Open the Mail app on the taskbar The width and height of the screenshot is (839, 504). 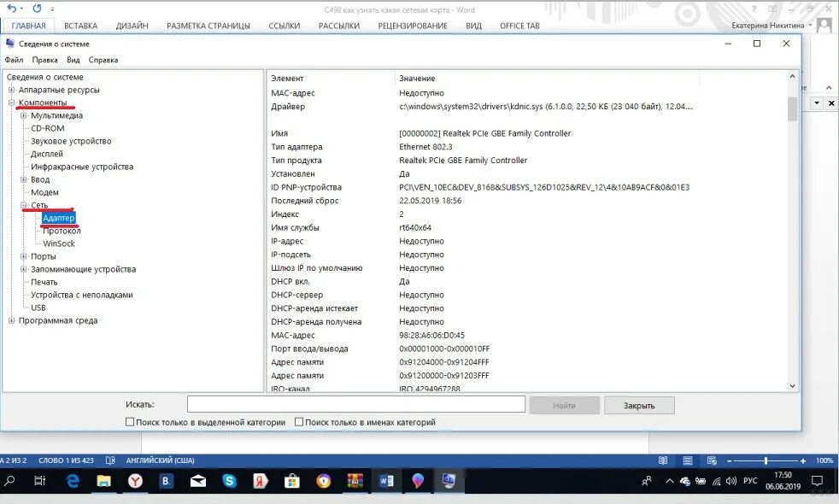[198, 481]
